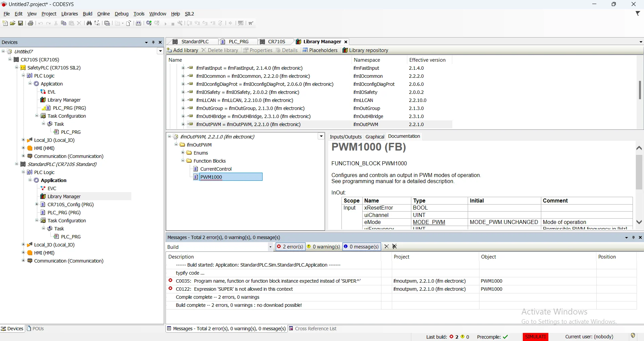Click the cart icon at toolbar end
This screenshot has height=341, width=644.
pyautogui.click(x=251, y=23)
